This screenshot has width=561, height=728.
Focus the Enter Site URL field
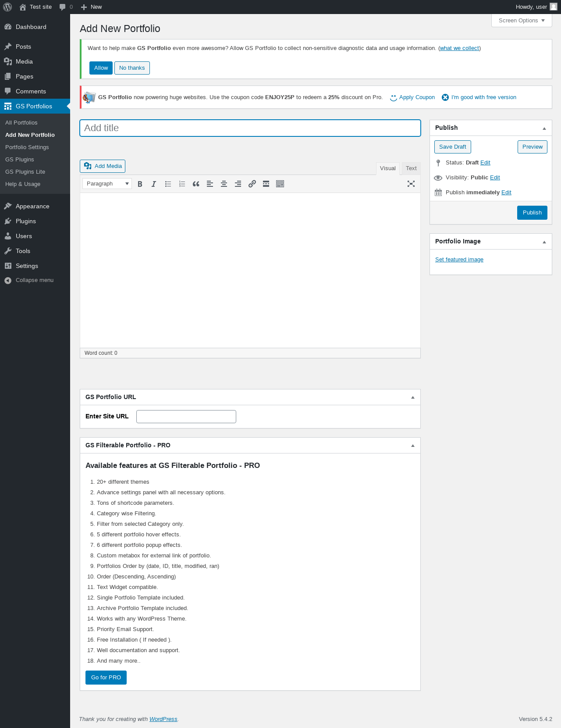point(186,417)
